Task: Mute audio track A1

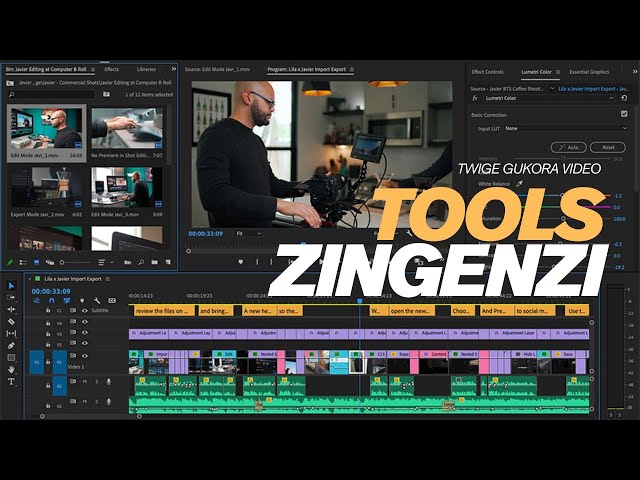Action: click(x=85, y=382)
